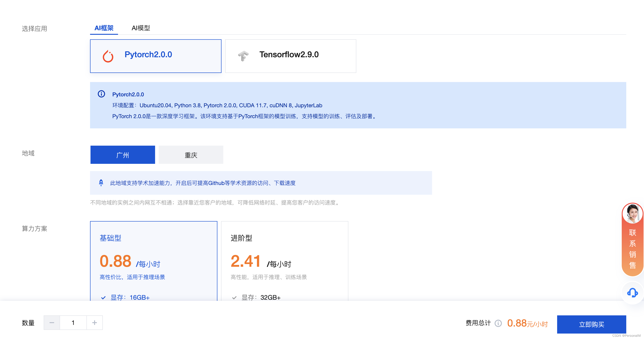Choose the 基础型 compute plan card
The width and height of the screenshot is (644, 339).
point(153,260)
